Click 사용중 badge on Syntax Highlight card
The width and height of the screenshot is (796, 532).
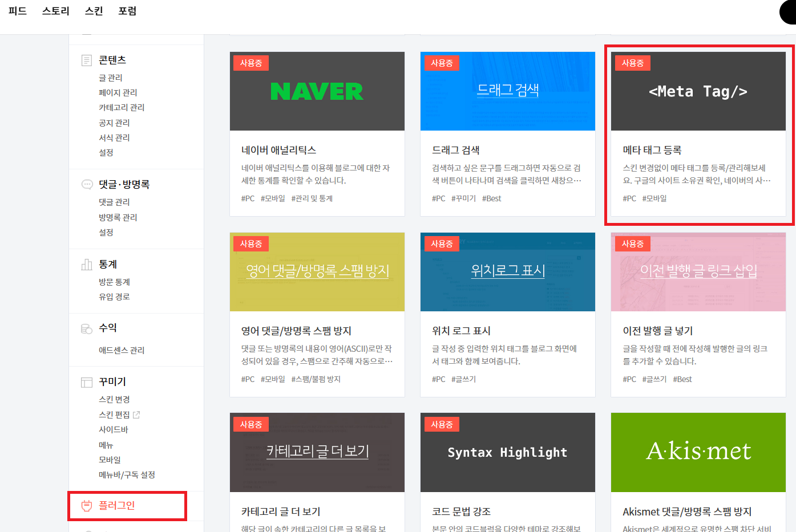[442, 425]
